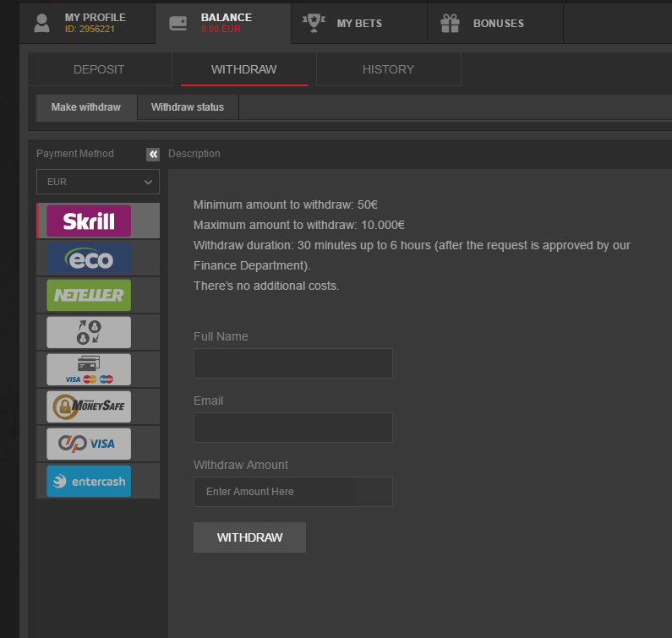Viewport: 672px width, 638px height.
Task: Click the 'Minimum amount to withdraw: 50€' line
Action: [286, 204]
